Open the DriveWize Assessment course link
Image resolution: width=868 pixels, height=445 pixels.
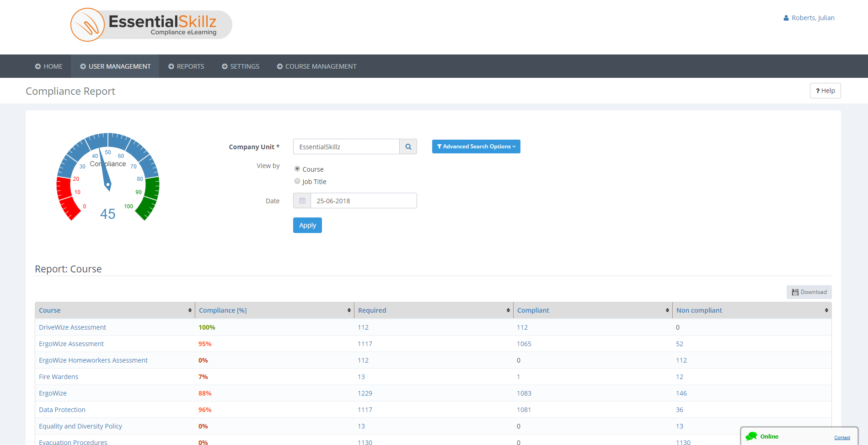click(x=72, y=327)
